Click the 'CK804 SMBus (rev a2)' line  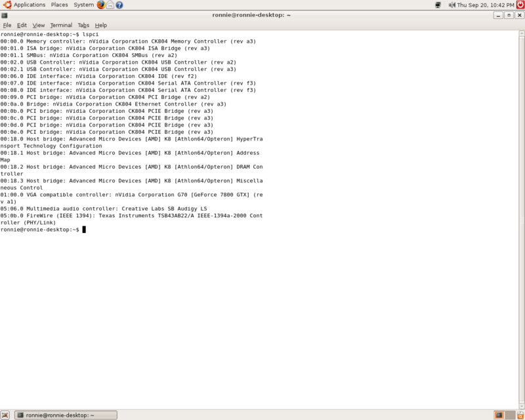pos(89,55)
